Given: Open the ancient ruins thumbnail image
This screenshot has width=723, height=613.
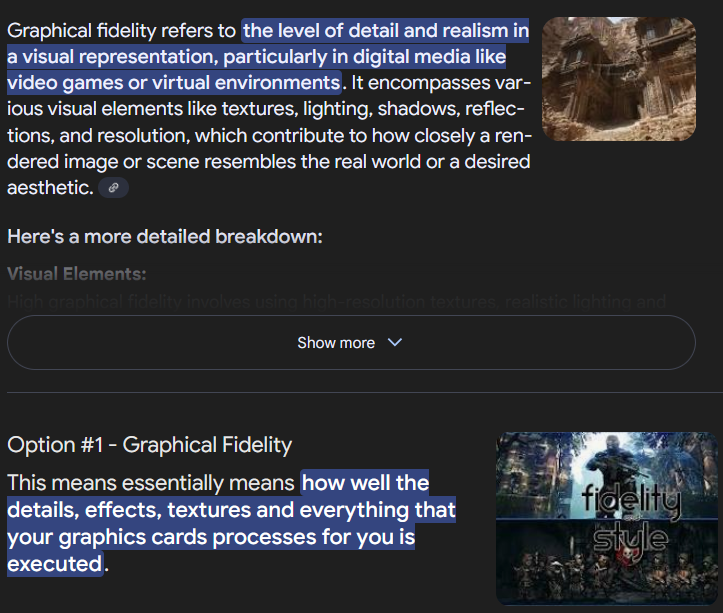Looking at the screenshot, I should pyautogui.click(x=618, y=79).
